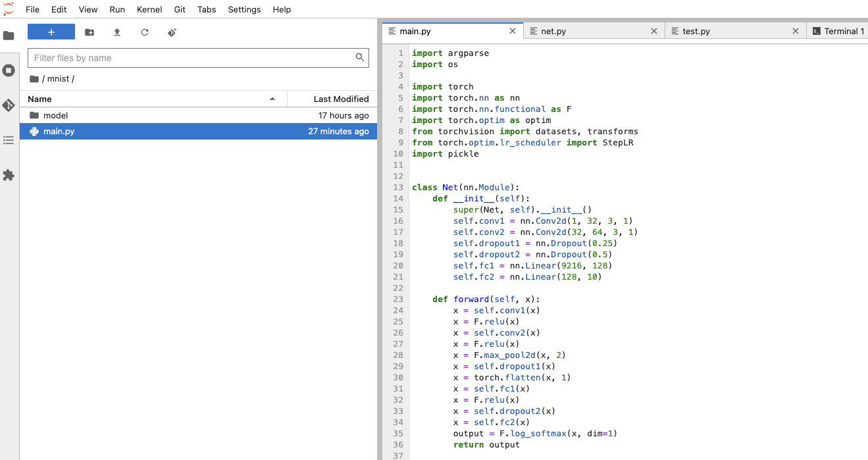Open the Settings menu
This screenshot has height=460, width=868.
click(244, 10)
